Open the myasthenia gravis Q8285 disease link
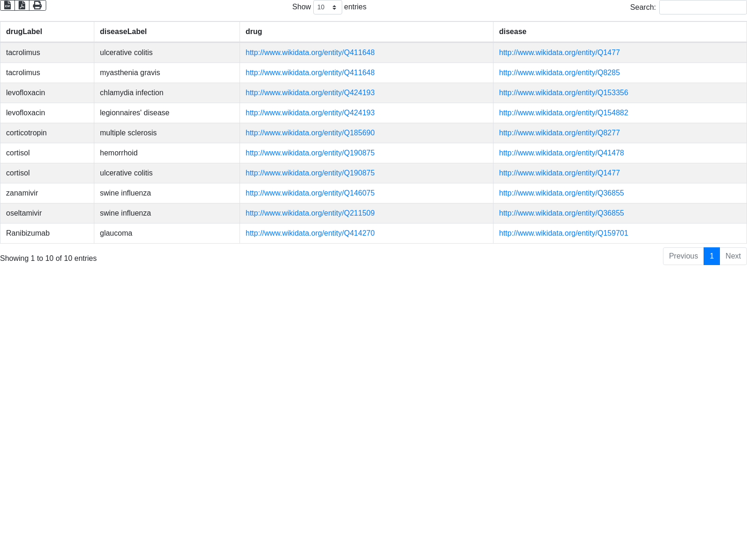Viewport: 747px width, 560px height. tap(559, 73)
